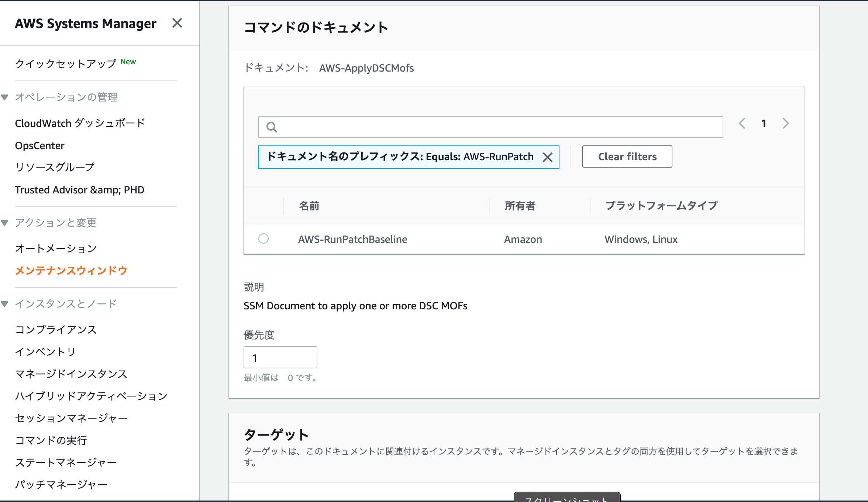Click the New badge beside クイックセットアップ
This screenshot has width=868, height=502.
(128, 62)
